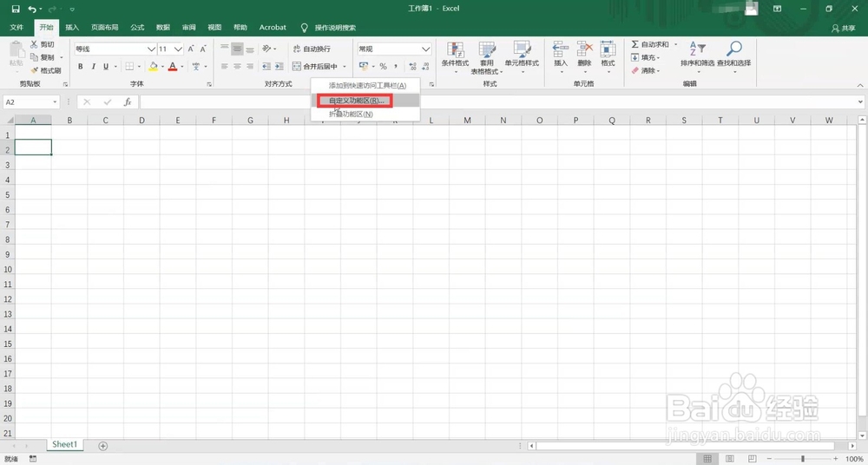This screenshot has height=465, width=868.
Task: Toggle middle align icon
Action: pyautogui.click(x=238, y=49)
